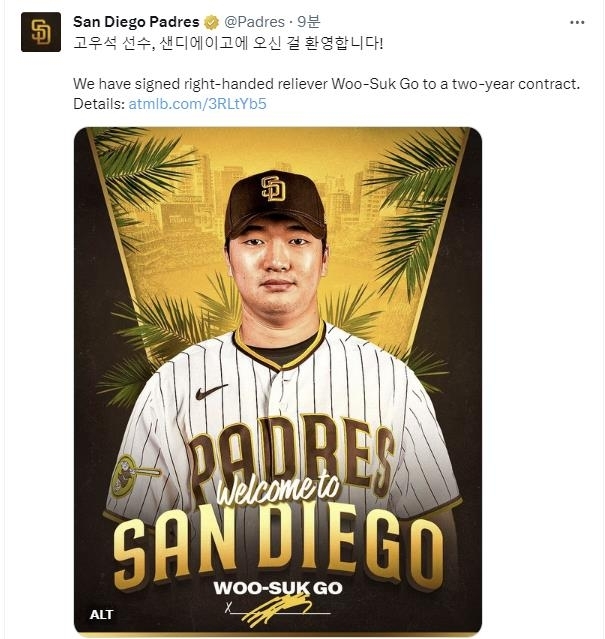
Task: Click the English contract announcement text
Action: (x=326, y=84)
